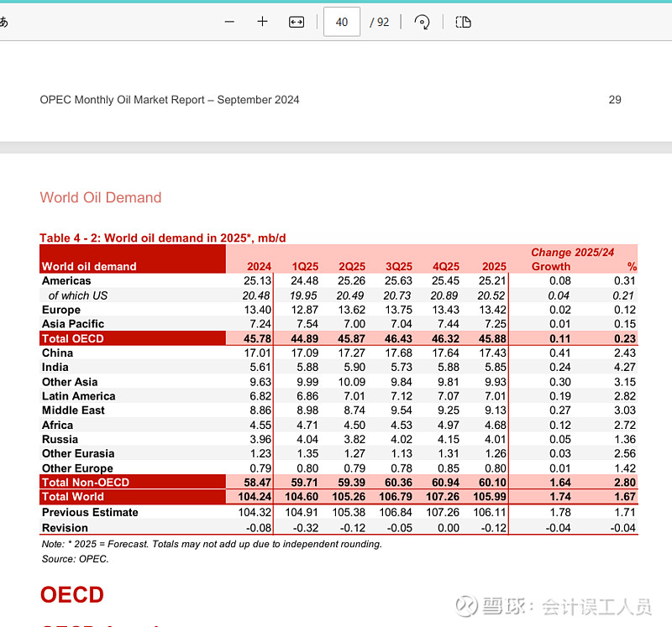Click the 'Change 2025/24' header

(573, 253)
